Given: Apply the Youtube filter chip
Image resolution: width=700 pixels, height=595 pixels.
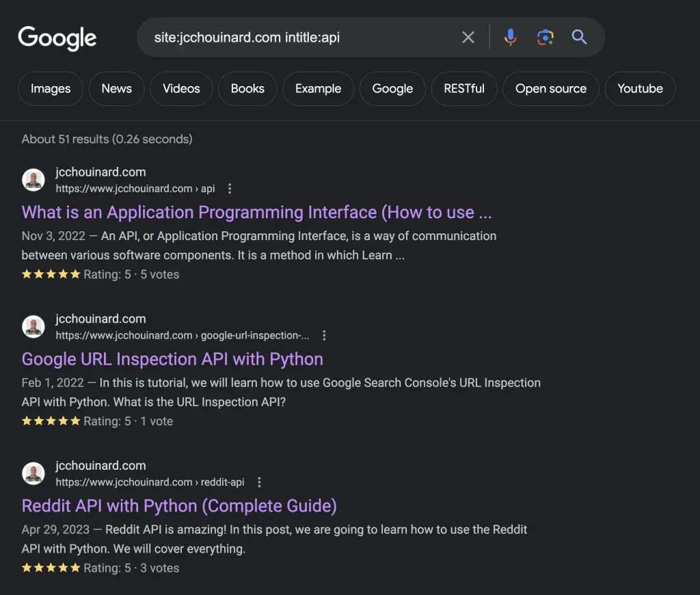Looking at the screenshot, I should tap(640, 88).
